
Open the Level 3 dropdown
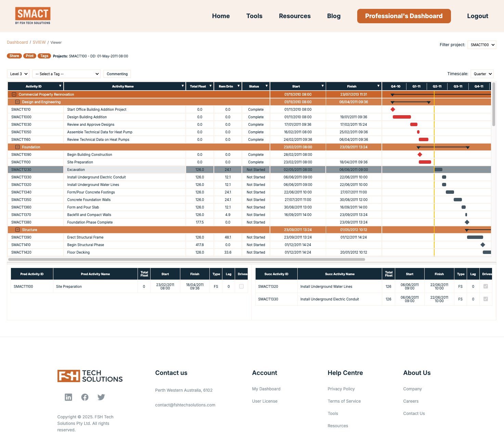[18, 73]
